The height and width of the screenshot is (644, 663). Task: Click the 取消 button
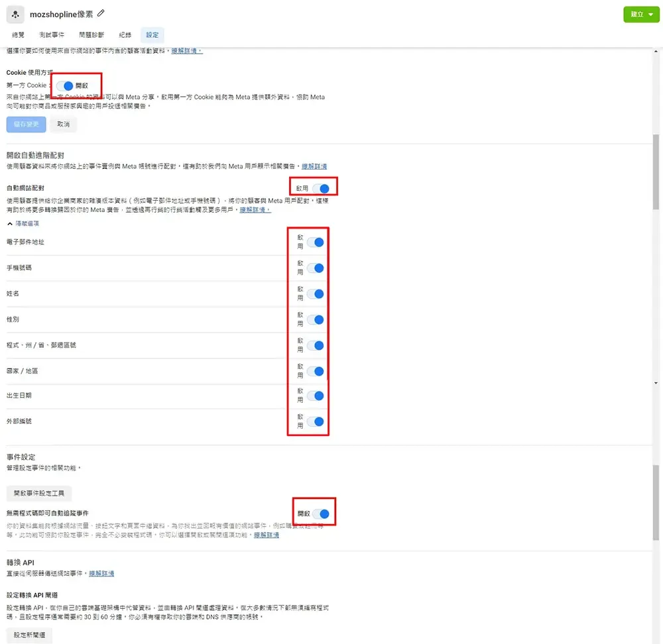point(64,125)
